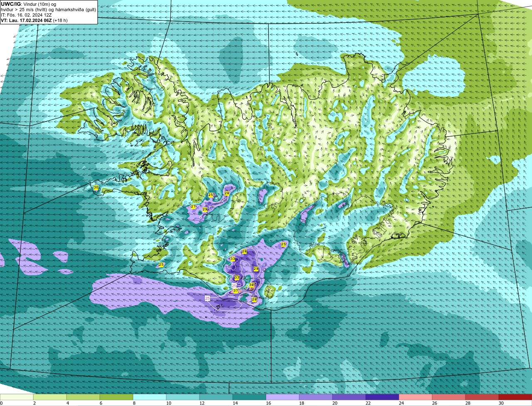
Task: Pick the 6–8 m/s olive green legend swatch
Action: pos(116,397)
